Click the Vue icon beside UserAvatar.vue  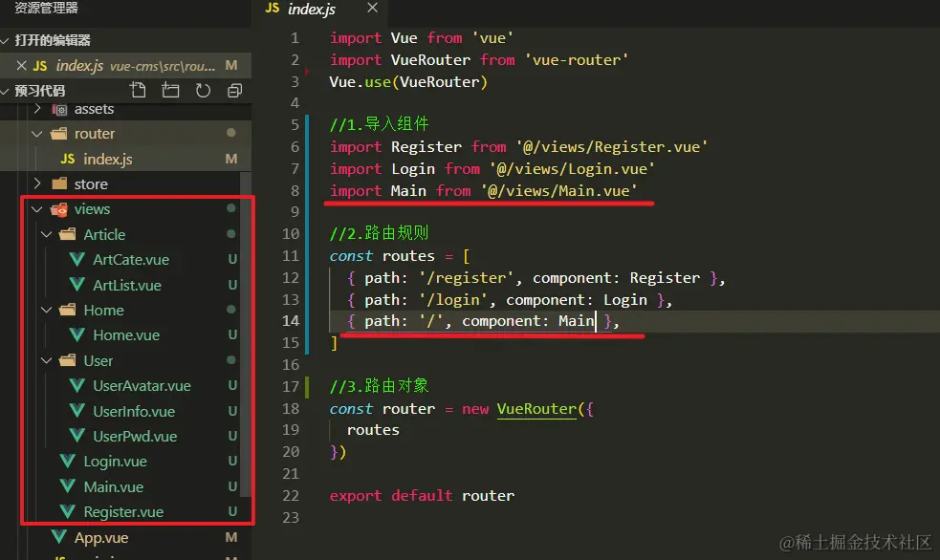(77, 386)
